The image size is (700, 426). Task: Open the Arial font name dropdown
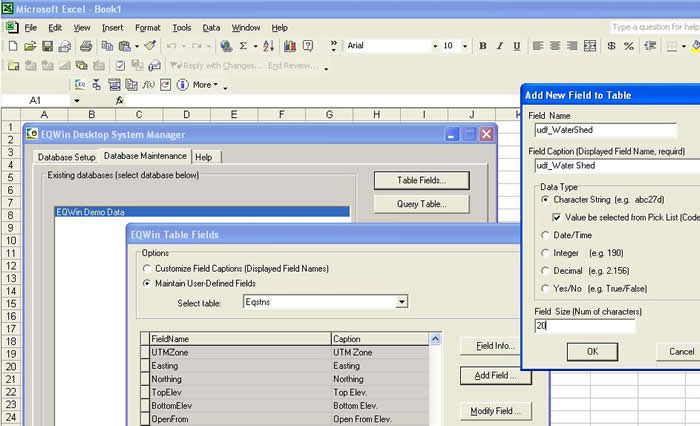(x=435, y=46)
